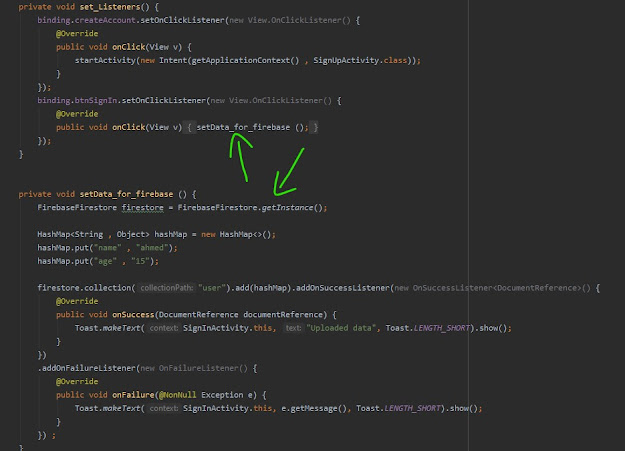The width and height of the screenshot is (625, 451).
Task: Click the documentReference parameter name
Action: pyautogui.click(x=283, y=315)
